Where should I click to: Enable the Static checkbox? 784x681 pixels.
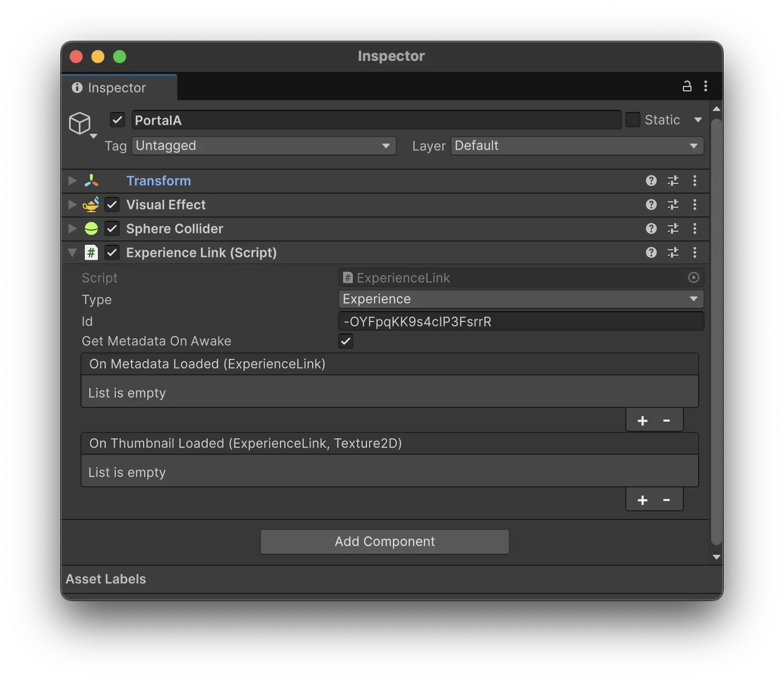(633, 119)
